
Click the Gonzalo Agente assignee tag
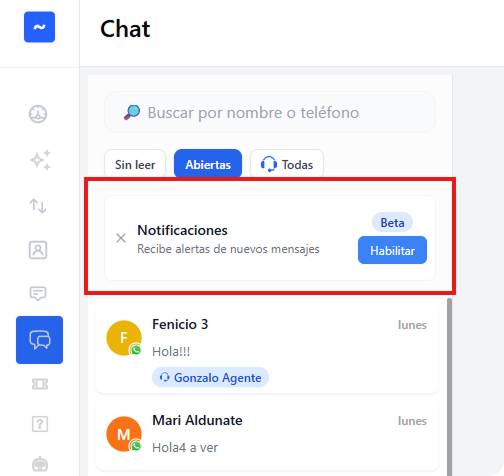[x=211, y=378]
